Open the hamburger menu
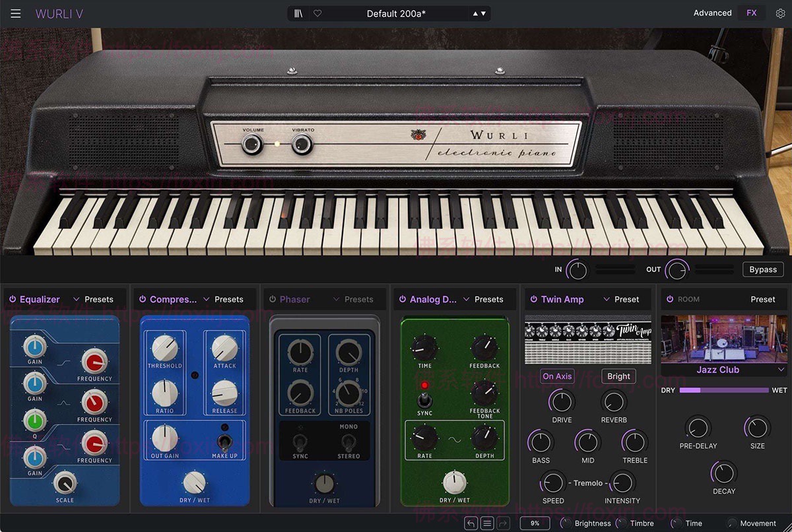792x532 pixels. coord(16,13)
